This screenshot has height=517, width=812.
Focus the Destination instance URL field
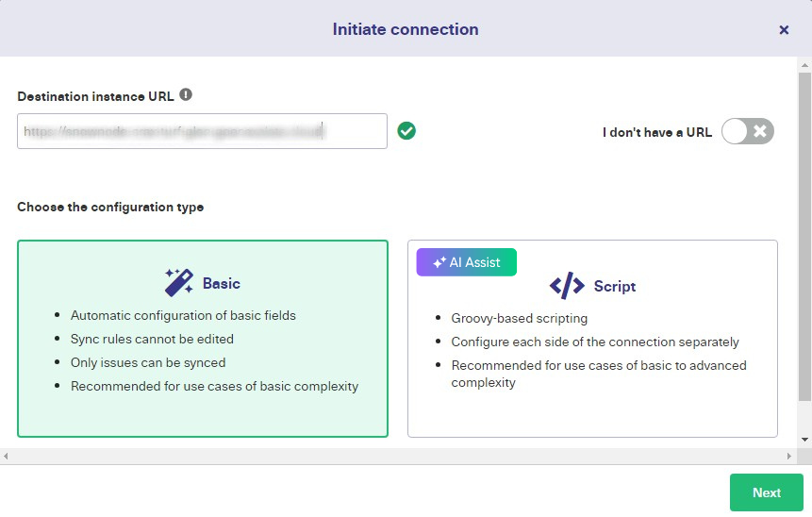tap(202, 131)
